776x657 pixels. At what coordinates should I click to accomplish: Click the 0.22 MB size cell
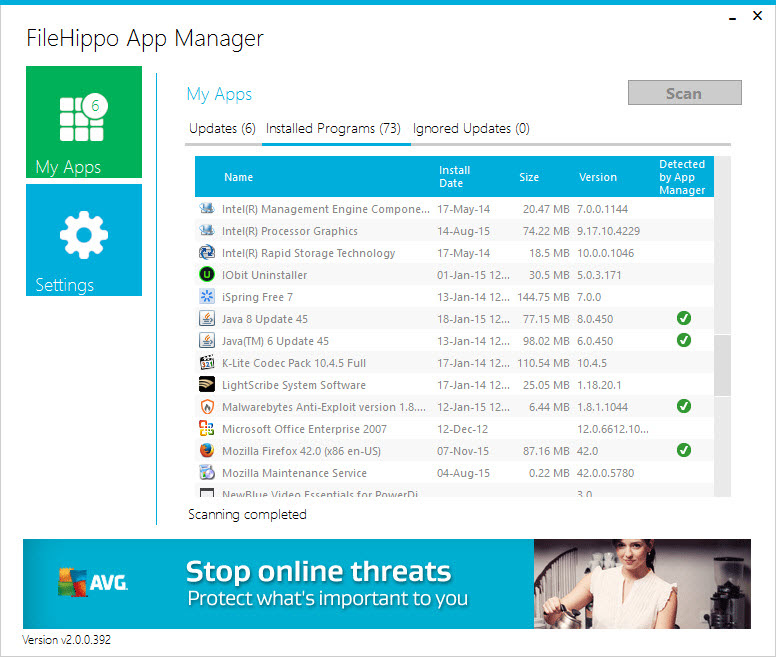[x=549, y=473]
